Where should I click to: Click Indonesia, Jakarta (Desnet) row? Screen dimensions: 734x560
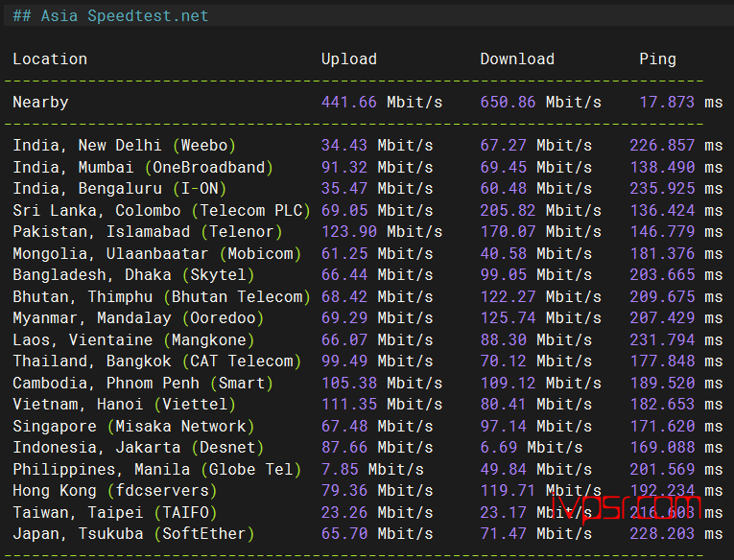[x=367, y=447]
